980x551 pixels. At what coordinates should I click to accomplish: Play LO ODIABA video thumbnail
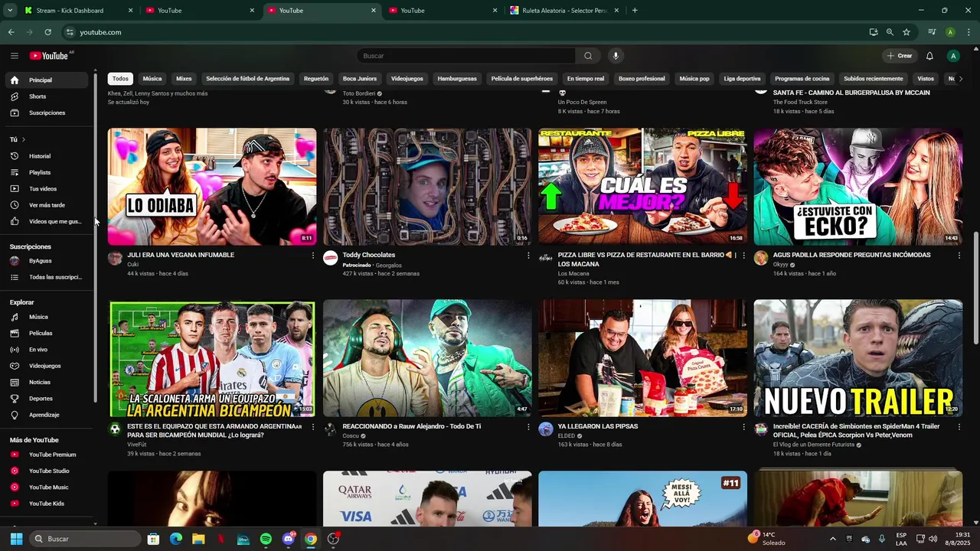(212, 187)
